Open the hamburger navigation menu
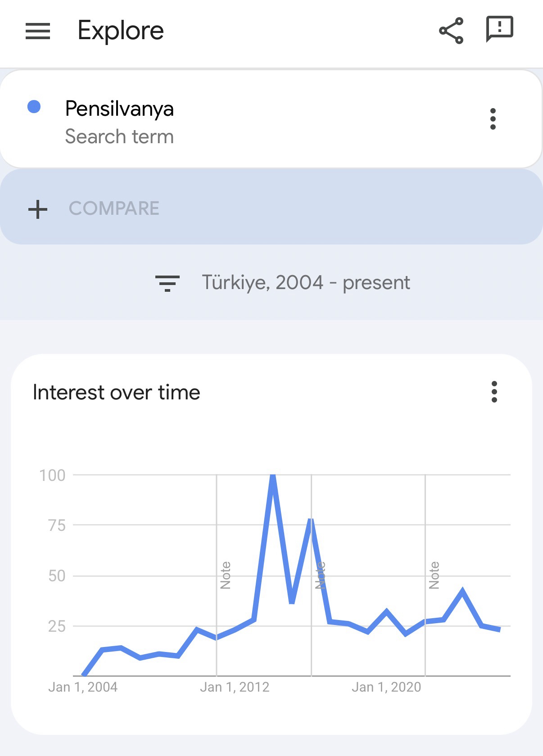The height and width of the screenshot is (756, 543). point(38,31)
